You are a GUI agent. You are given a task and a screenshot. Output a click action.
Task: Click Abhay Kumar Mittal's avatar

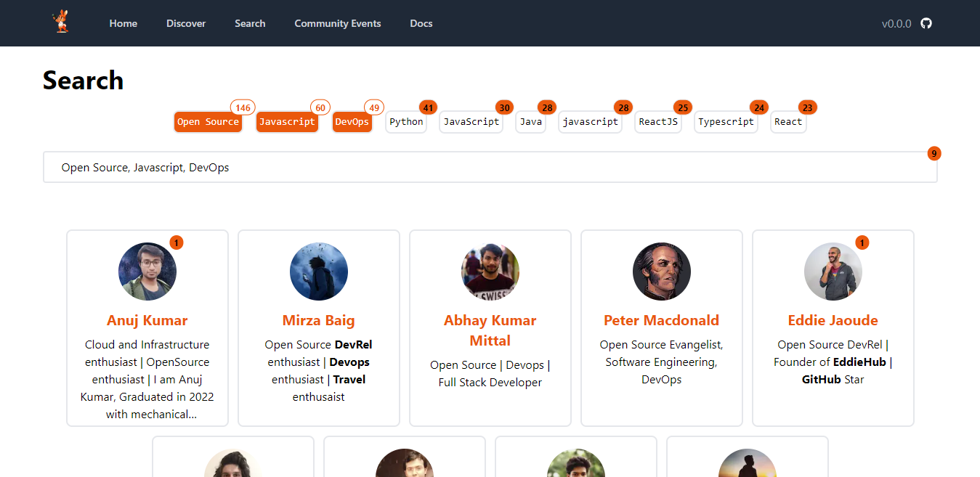(x=490, y=272)
